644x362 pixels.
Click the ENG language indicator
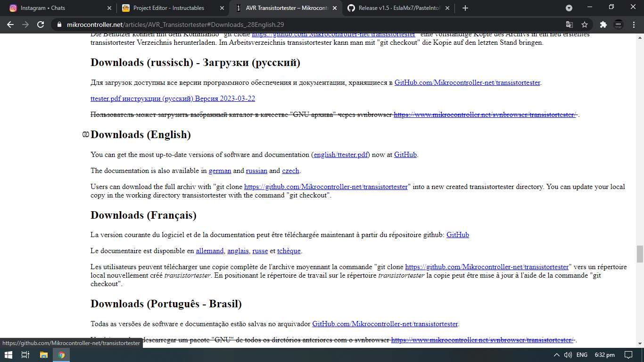pyautogui.click(x=582, y=355)
